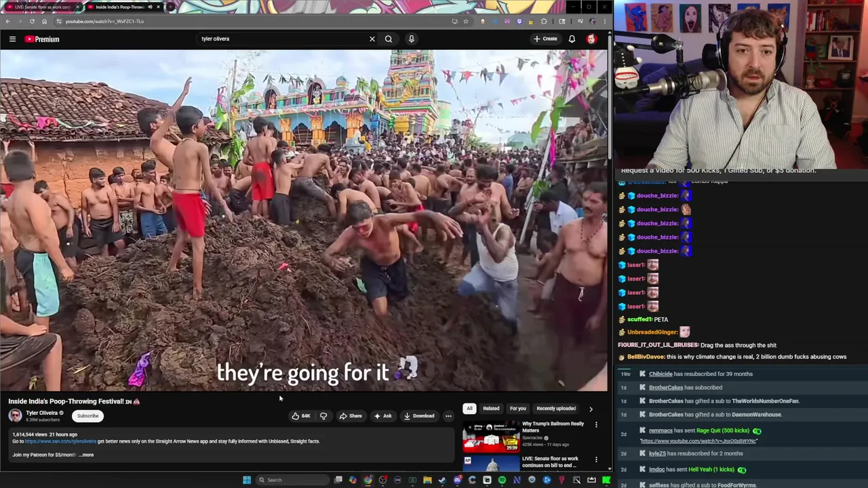Go back in the browser
Viewport: 868px width, 488px height.
pyautogui.click(x=7, y=21)
